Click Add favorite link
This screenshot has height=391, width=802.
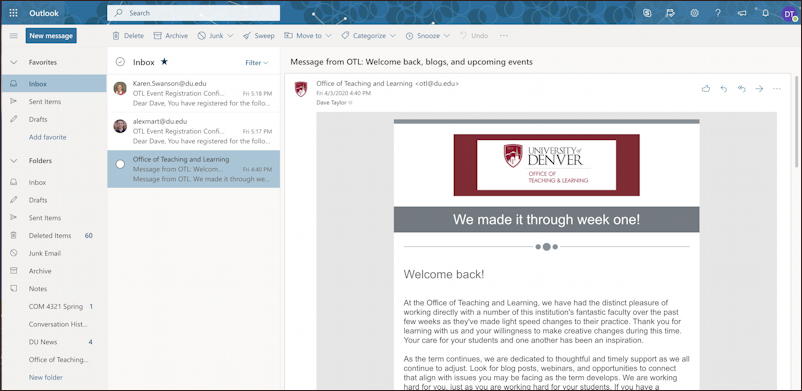[48, 137]
